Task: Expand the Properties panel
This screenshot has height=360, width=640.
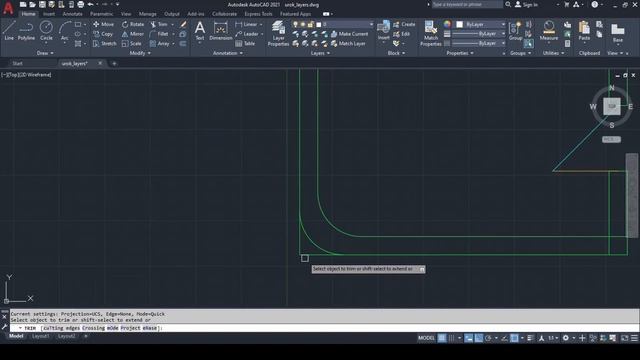Action: click(x=460, y=53)
